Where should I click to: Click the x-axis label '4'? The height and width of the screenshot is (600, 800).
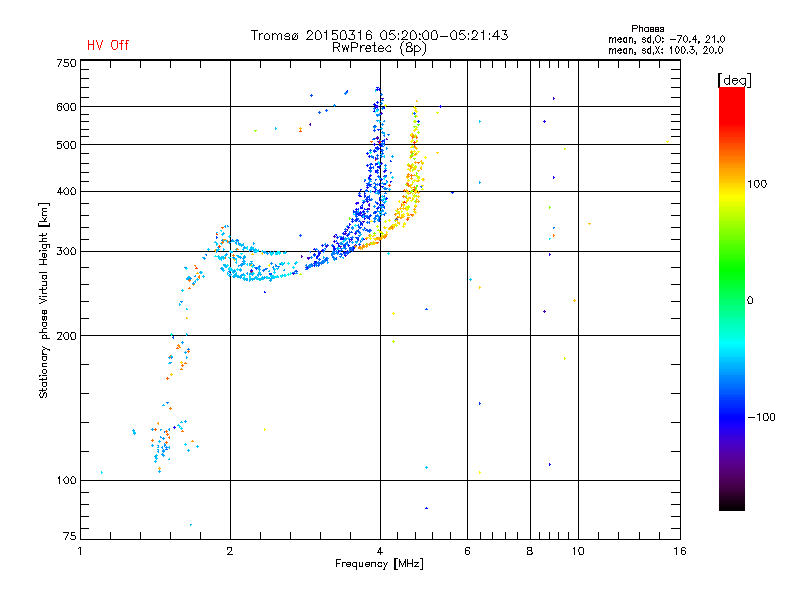(380, 551)
